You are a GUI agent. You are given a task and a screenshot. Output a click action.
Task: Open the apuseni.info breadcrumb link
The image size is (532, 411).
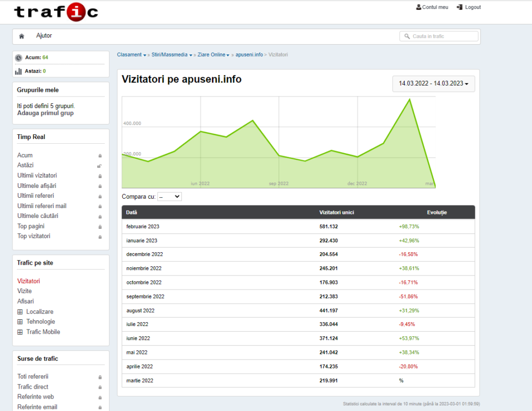coord(249,55)
